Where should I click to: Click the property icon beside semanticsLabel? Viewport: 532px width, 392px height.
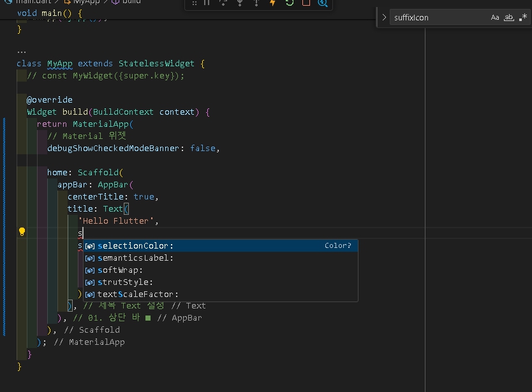click(x=90, y=258)
